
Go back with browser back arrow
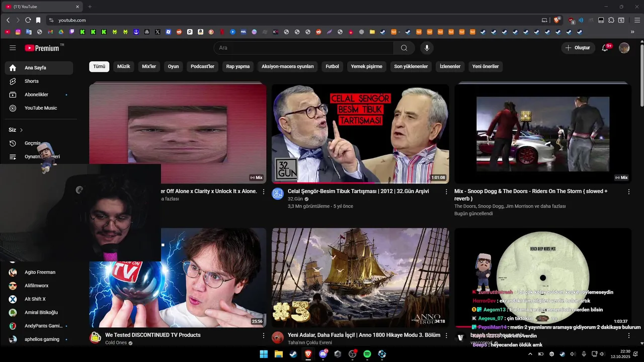coord(8,20)
